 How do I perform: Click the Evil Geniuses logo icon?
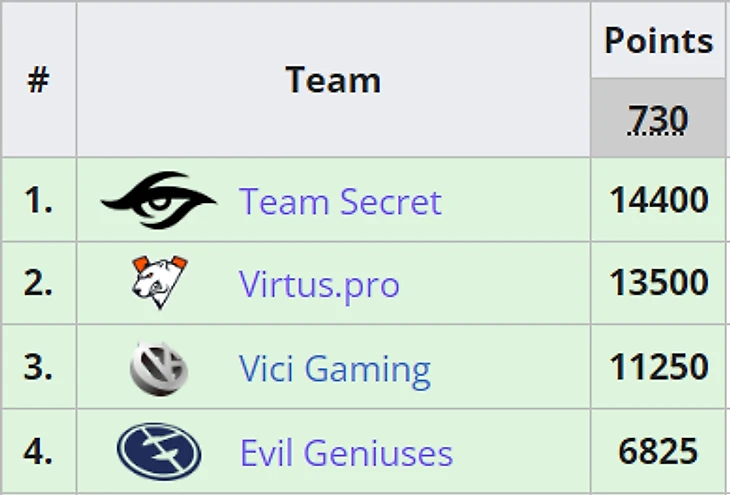point(159,452)
